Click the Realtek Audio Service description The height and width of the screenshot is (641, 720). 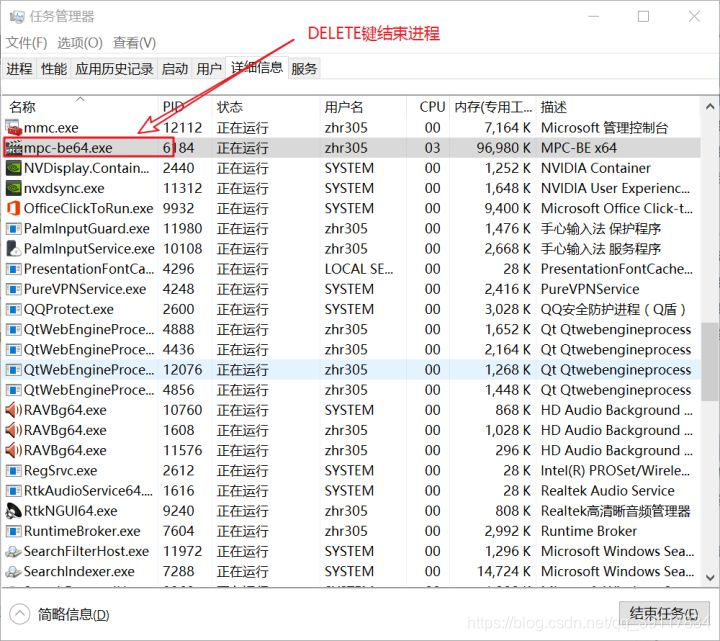pos(608,491)
